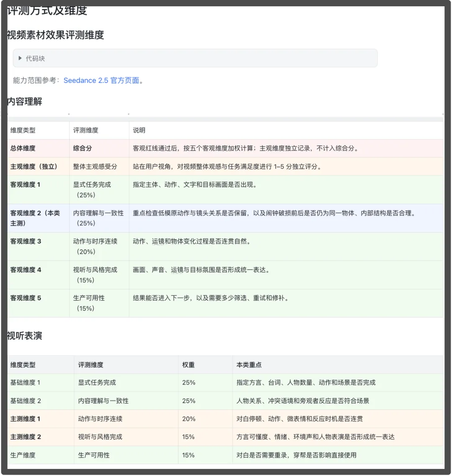This screenshot has width=452, height=476.
Task: Click 对白是否需要重录 description cell
Action: (x=338, y=455)
